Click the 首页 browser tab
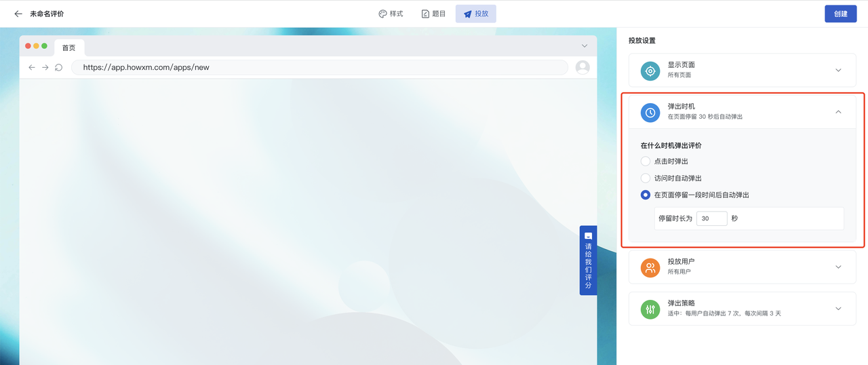The image size is (868, 365). click(x=69, y=48)
